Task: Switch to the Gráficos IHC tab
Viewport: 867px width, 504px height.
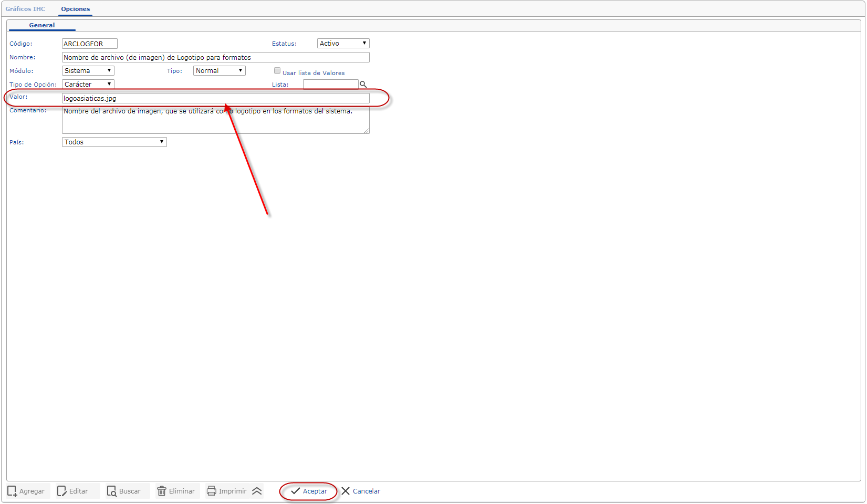Action: tap(25, 9)
